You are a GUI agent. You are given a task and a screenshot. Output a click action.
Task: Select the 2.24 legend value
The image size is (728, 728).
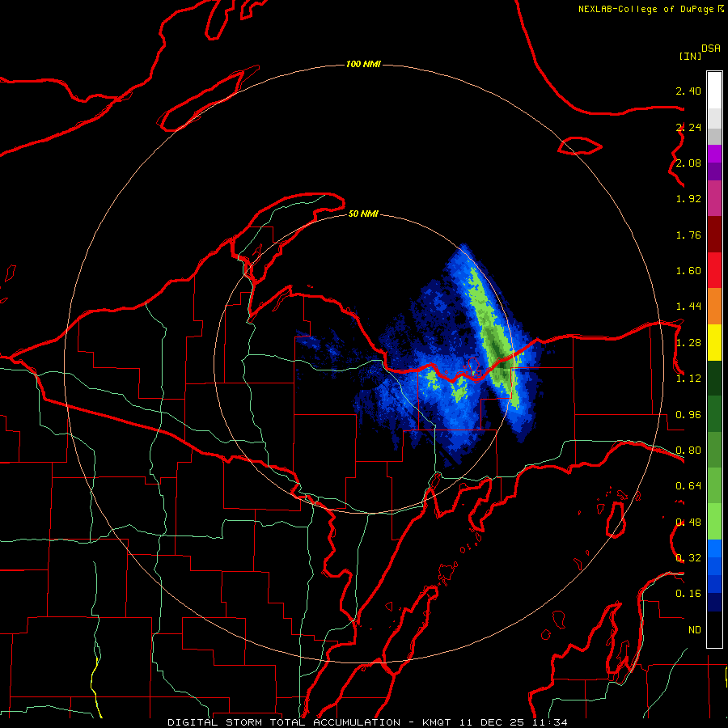point(688,127)
